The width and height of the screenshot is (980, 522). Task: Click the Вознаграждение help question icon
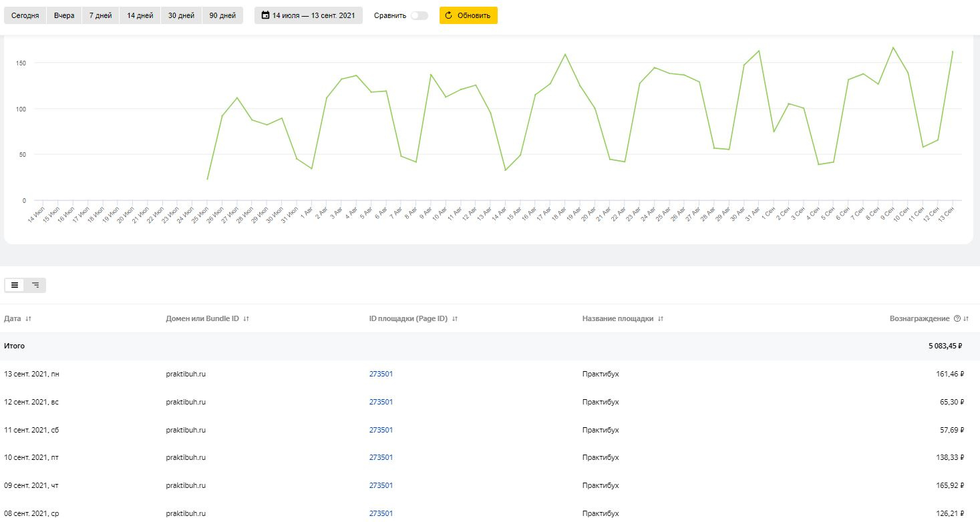(x=957, y=319)
